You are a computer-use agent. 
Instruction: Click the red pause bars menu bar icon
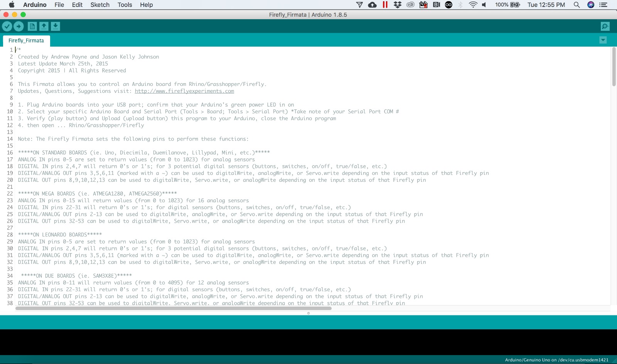tap(385, 5)
